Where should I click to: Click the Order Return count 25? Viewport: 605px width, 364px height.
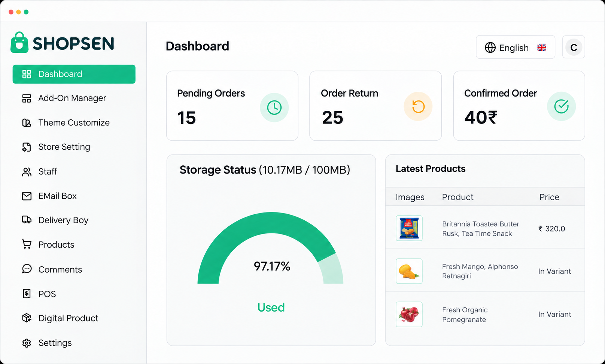(x=332, y=118)
